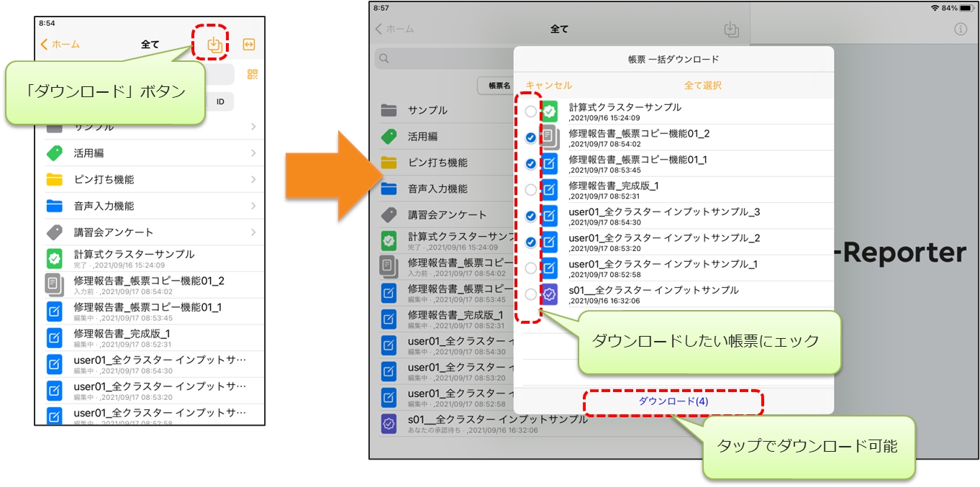Select the ID tab on the phone screen
This screenshot has height=487, width=980.
[220, 102]
